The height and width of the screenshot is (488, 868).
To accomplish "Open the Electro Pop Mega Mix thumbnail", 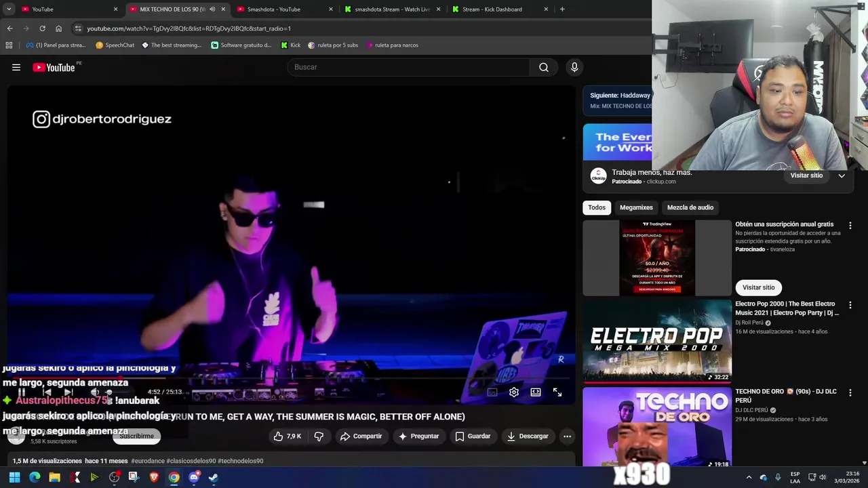I will [x=657, y=342].
